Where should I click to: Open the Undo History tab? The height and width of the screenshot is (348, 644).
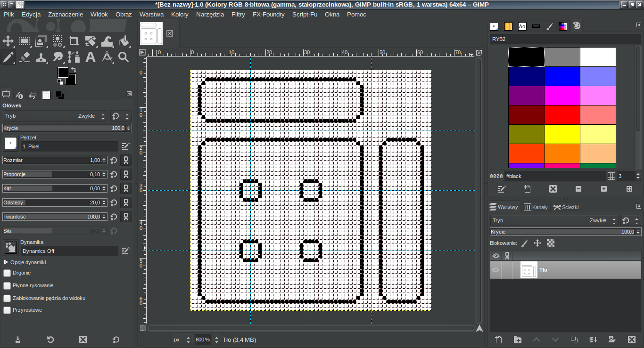33,95
